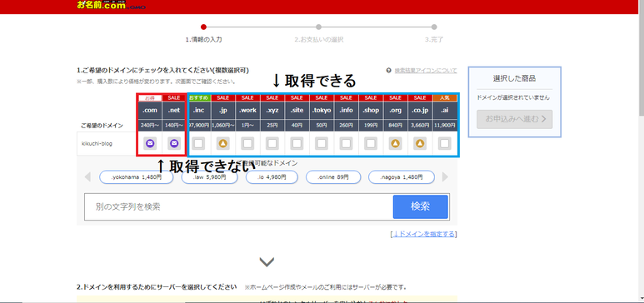Check the .xyz domain checkbox
Screen dimensions: 644x303
coord(272,143)
